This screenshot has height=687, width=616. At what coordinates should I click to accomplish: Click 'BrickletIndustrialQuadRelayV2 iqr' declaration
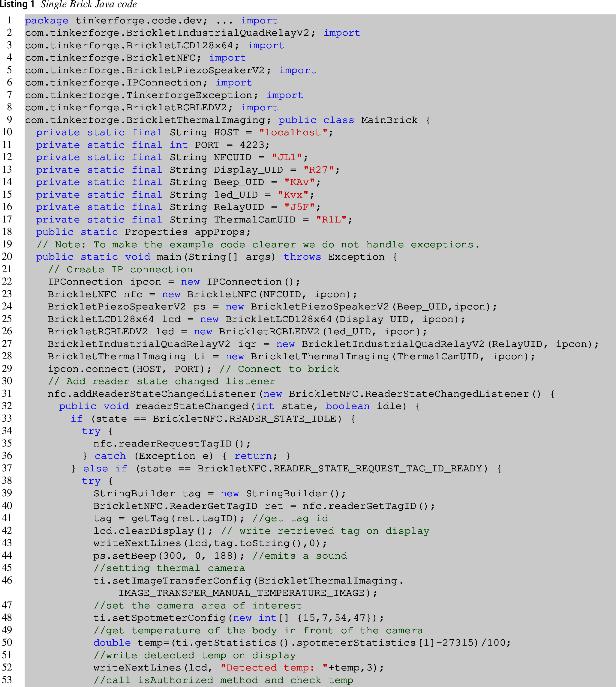tap(152, 344)
